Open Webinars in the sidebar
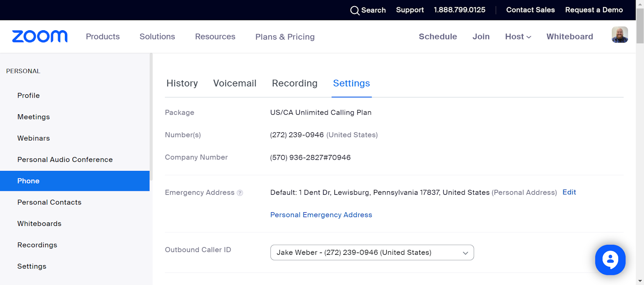This screenshot has width=644, height=285. pos(34,138)
